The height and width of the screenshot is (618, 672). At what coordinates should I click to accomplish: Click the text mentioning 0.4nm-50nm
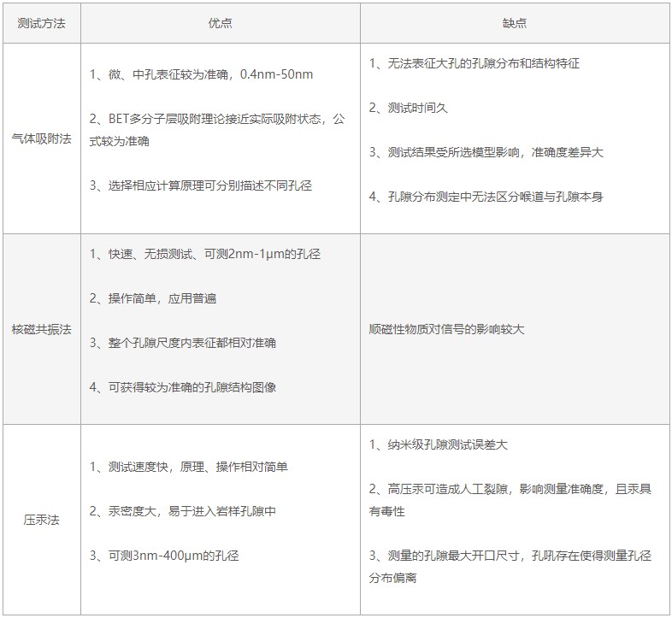201,74
